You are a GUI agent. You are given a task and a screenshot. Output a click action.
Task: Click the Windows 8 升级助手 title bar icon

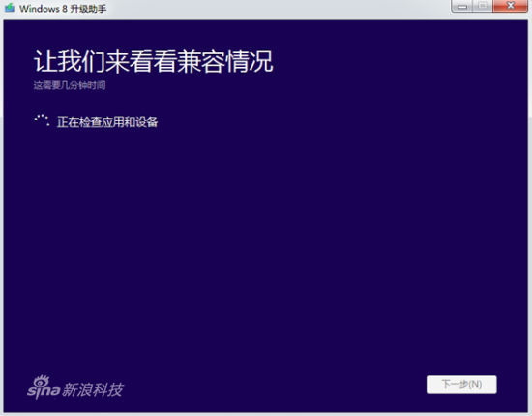(10, 8)
